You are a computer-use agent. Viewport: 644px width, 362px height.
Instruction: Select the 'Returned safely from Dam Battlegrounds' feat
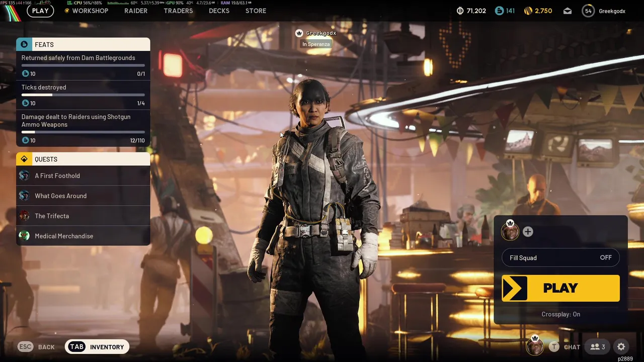point(83,65)
